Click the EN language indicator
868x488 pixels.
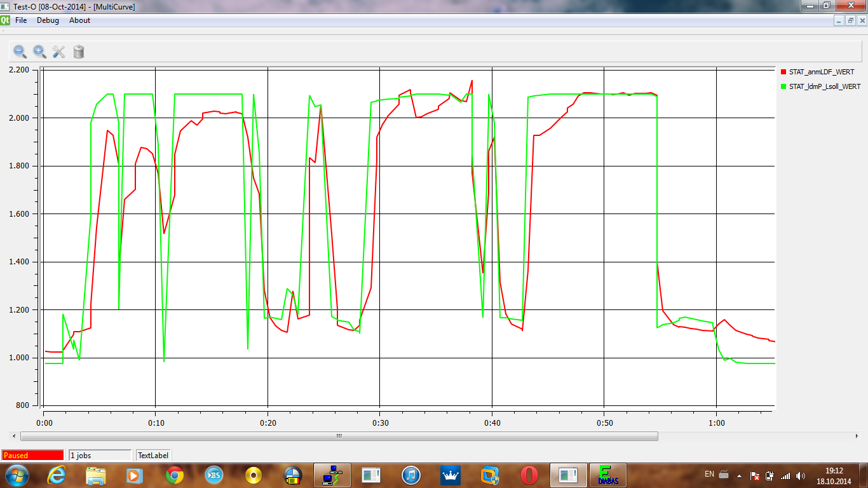(709, 474)
